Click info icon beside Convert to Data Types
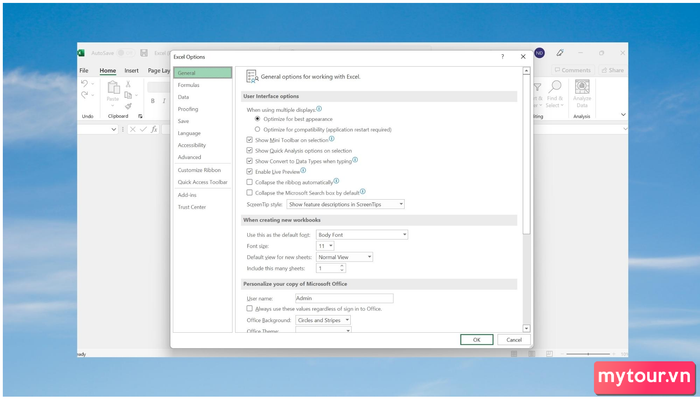 point(355,160)
